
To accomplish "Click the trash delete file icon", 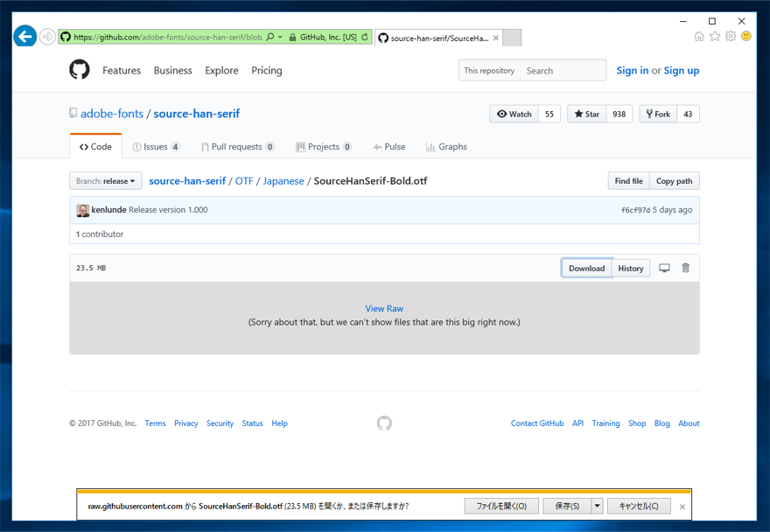I will [x=685, y=268].
